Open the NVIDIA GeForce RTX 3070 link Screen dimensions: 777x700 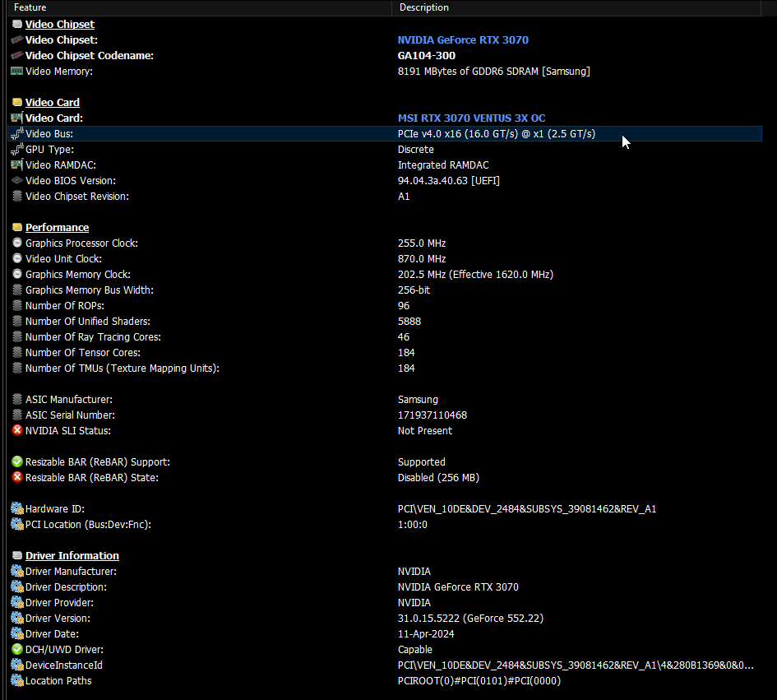click(x=463, y=39)
